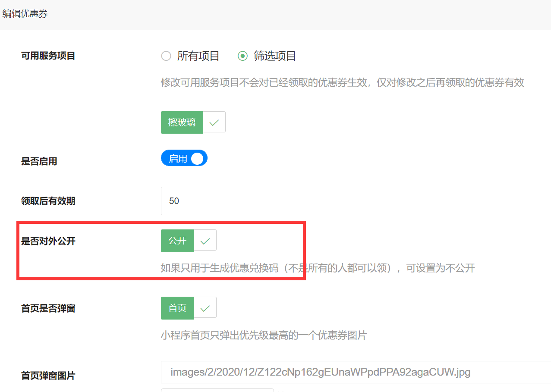Image resolution: width=551 pixels, height=392 pixels.
Task: Click the 编辑优惠券 page title
Action: pos(25,14)
